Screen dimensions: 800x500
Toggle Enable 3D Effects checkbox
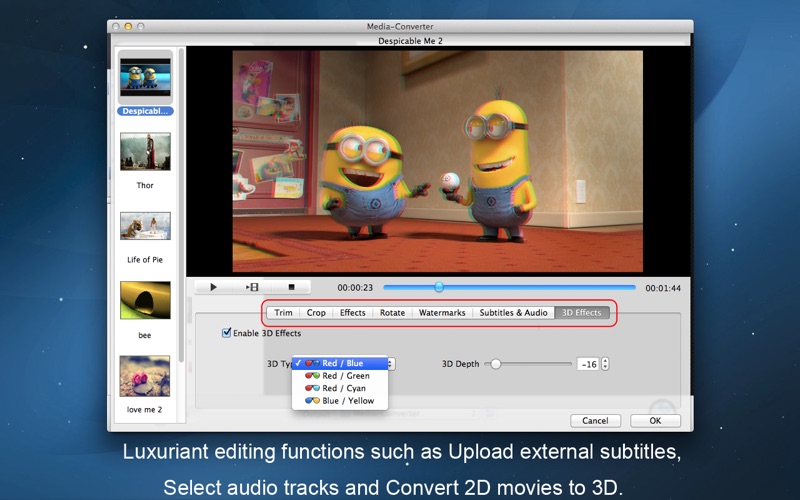click(227, 333)
